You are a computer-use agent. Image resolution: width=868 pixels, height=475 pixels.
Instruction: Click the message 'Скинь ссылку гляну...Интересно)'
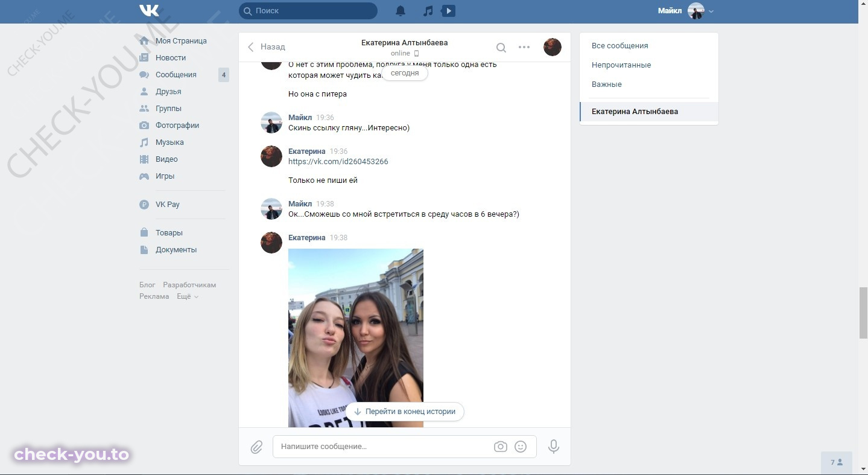tap(349, 128)
